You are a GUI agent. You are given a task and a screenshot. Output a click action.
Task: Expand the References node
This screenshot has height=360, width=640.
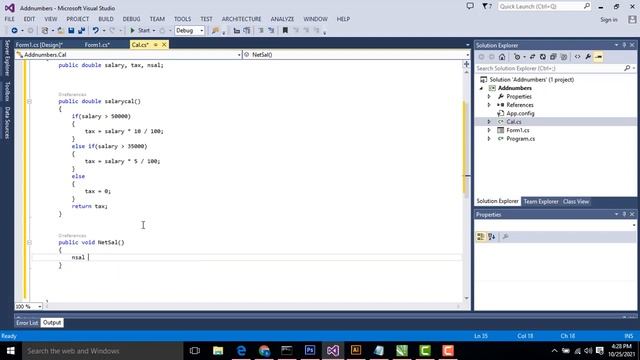(x=489, y=105)
